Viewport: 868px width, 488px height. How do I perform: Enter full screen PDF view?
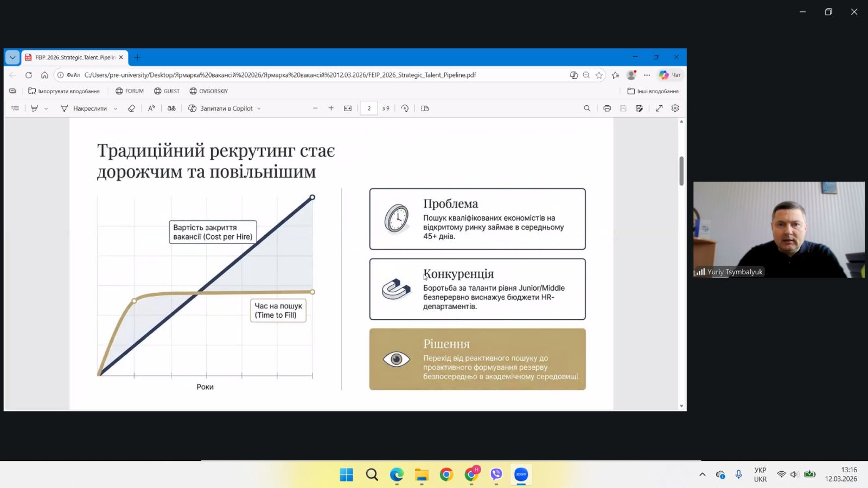coord(659,108)
